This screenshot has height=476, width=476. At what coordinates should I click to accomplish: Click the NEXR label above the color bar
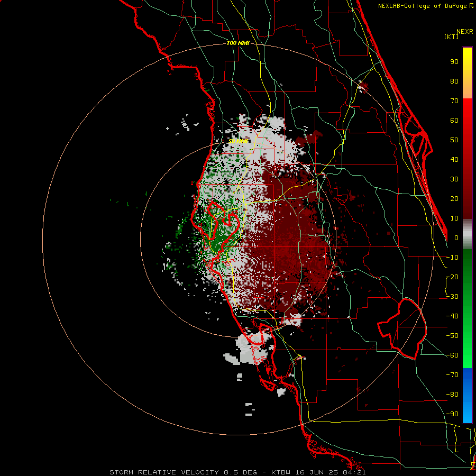pyautogui.click(x=465, y=31)
